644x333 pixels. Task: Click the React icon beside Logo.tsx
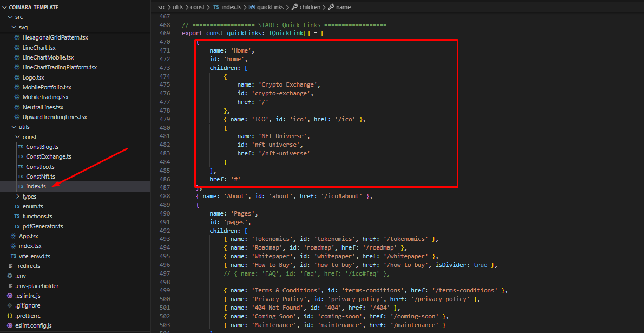tap(17, 77)
